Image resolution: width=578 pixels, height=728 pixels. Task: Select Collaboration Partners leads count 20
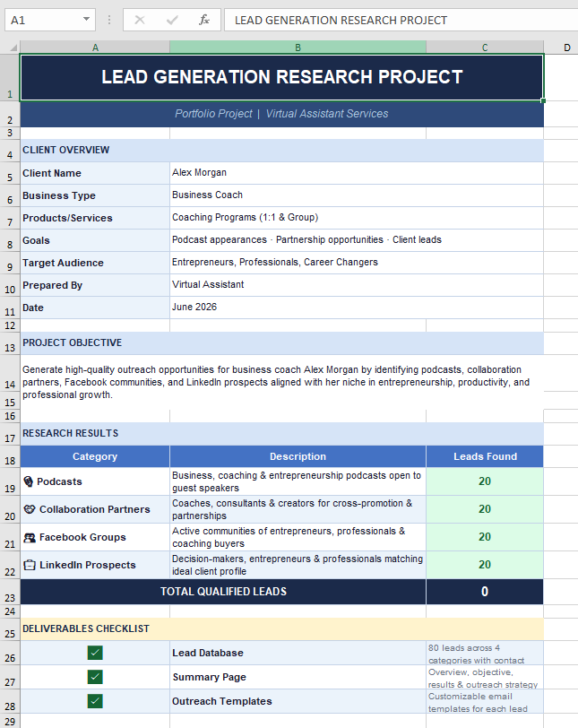coord(485,509)
